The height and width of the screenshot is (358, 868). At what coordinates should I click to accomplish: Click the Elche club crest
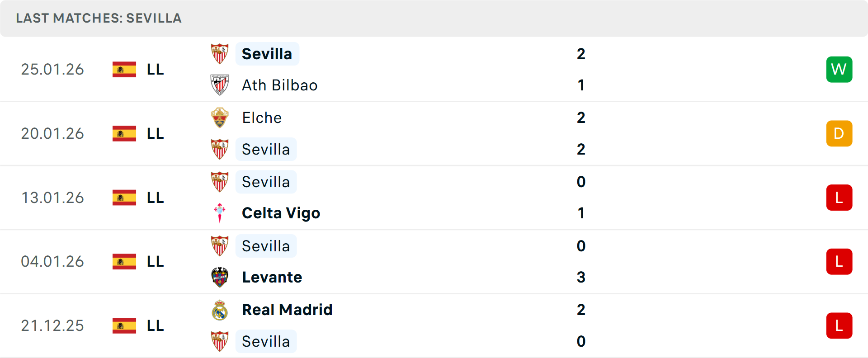point(220,118)
